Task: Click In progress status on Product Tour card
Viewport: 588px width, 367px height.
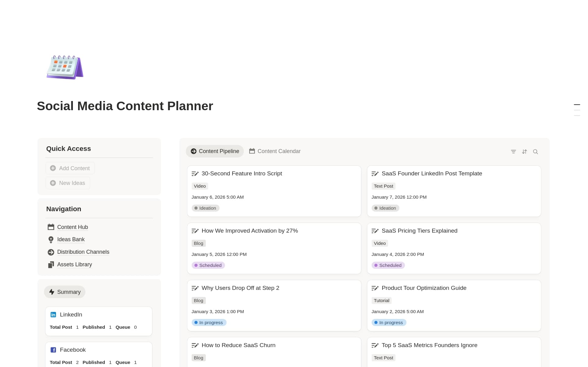Action: [389, 323]
